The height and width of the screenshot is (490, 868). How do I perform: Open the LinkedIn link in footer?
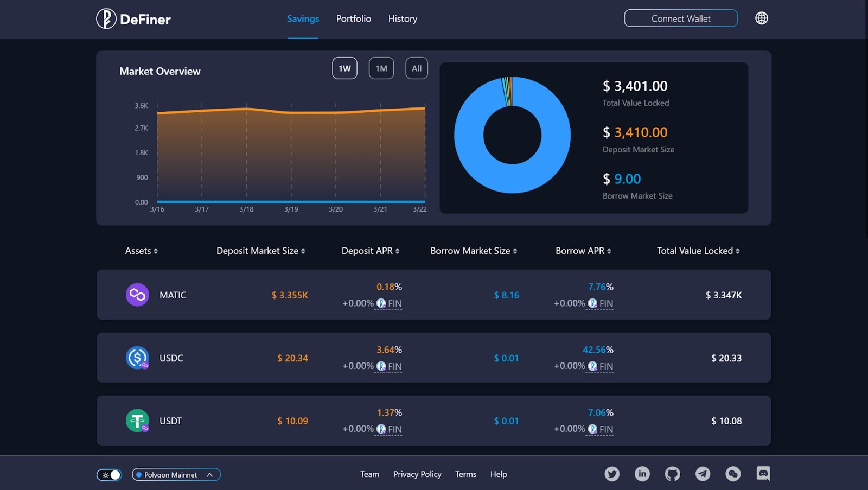[642, 474]
